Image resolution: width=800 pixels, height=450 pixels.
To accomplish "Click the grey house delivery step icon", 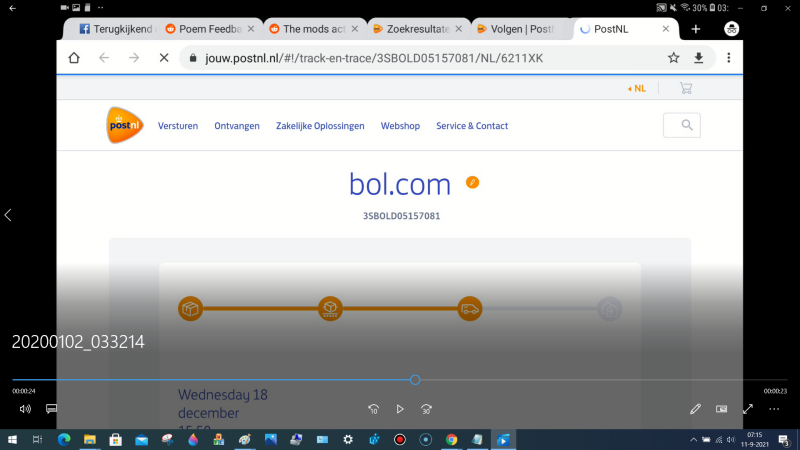I will (x=609, y=309).
